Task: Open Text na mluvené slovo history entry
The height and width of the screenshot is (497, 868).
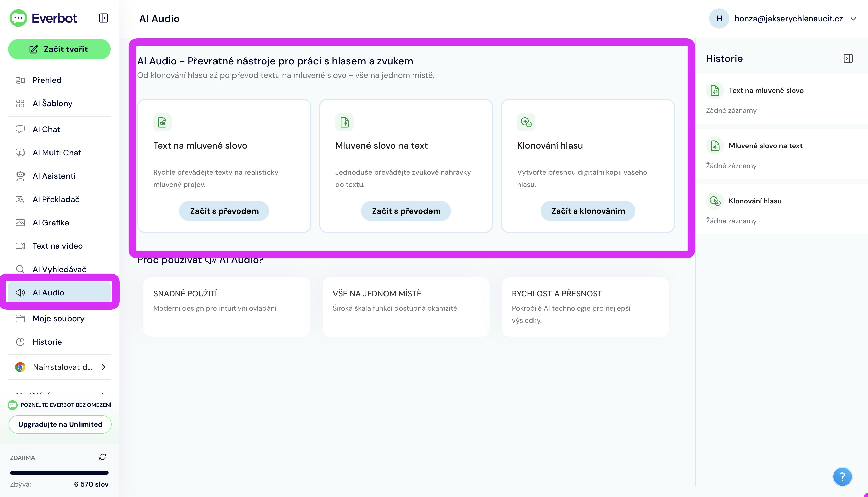Action: click(766, 91)
